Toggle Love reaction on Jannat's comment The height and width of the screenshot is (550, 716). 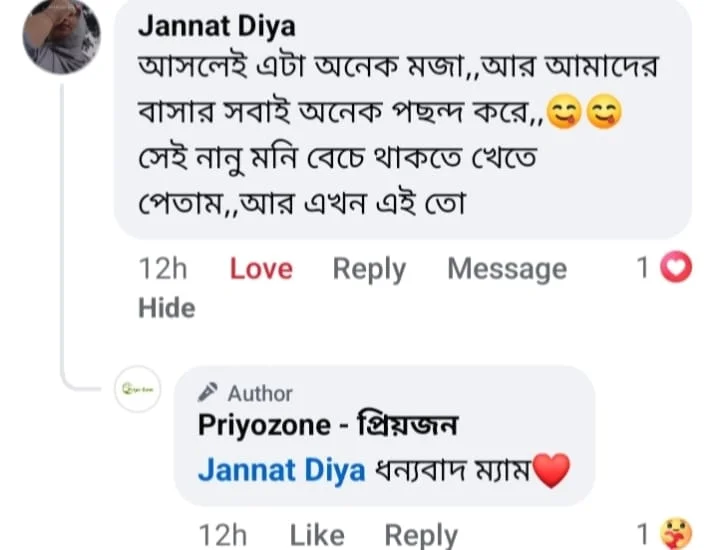click(x=261, y=269)
